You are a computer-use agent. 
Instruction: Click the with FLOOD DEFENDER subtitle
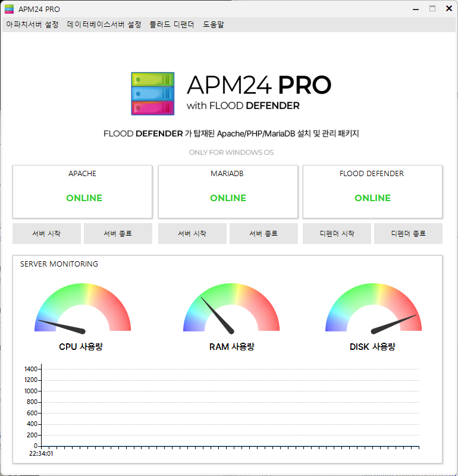[x=243, y=106]
